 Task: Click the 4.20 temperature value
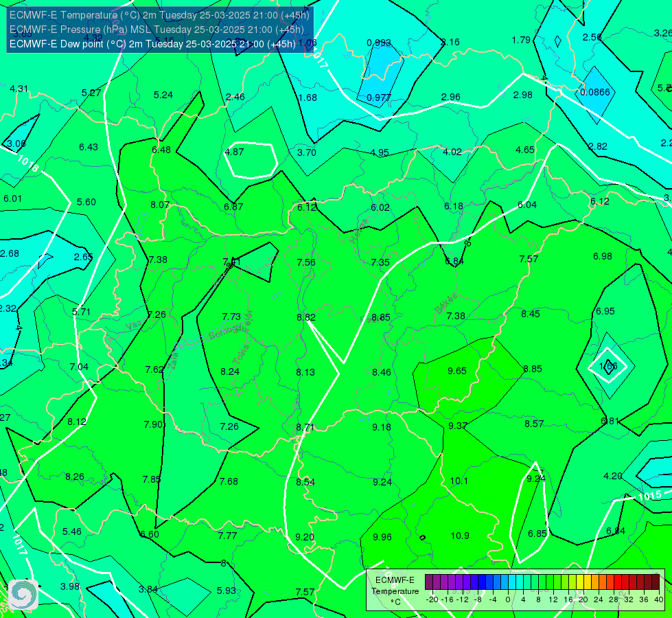point(613,476)
